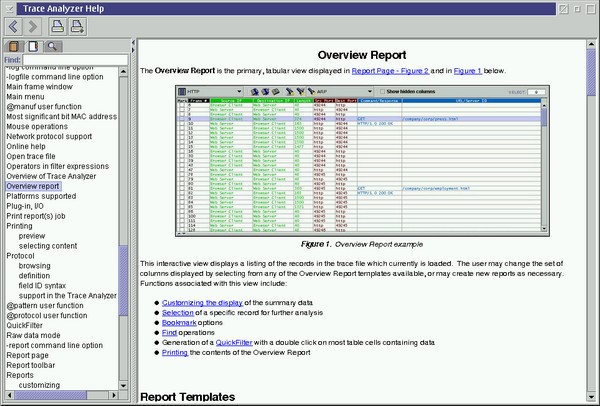Select 'support in the Trace Analyzer' entry
Screen dimensions: 600x406
[68, 296]
